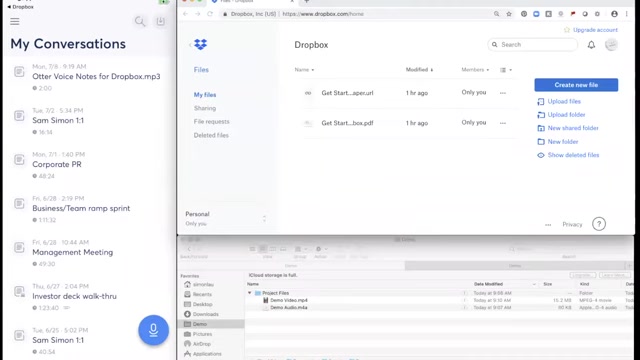Click the Dropbox logo
The image size is (640, 360).
pyautogui.click(x=200, y=44)
